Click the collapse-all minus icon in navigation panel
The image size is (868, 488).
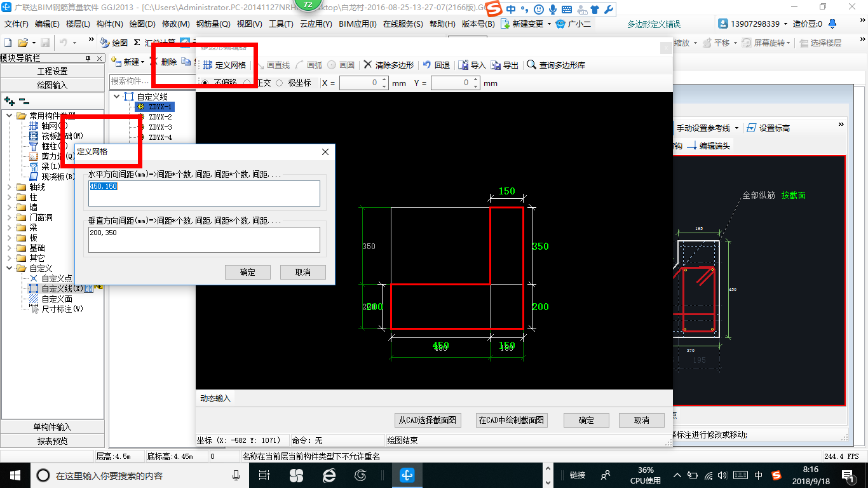[x=24, y=101]
